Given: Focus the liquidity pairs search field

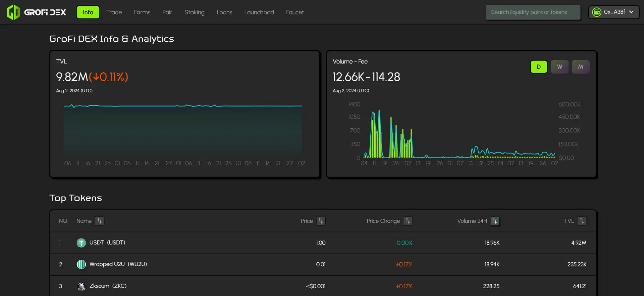Looking at the screenshot, I should click(533, 12).
